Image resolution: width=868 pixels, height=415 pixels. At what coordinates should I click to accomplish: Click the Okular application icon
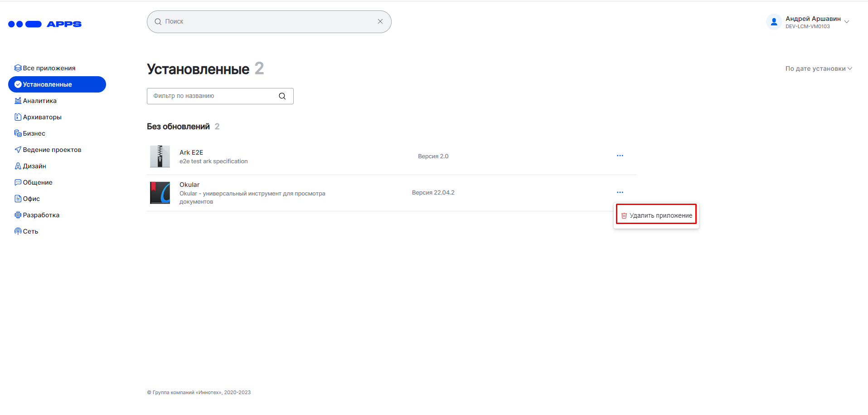pyautogui.click(x=160, y=193)
